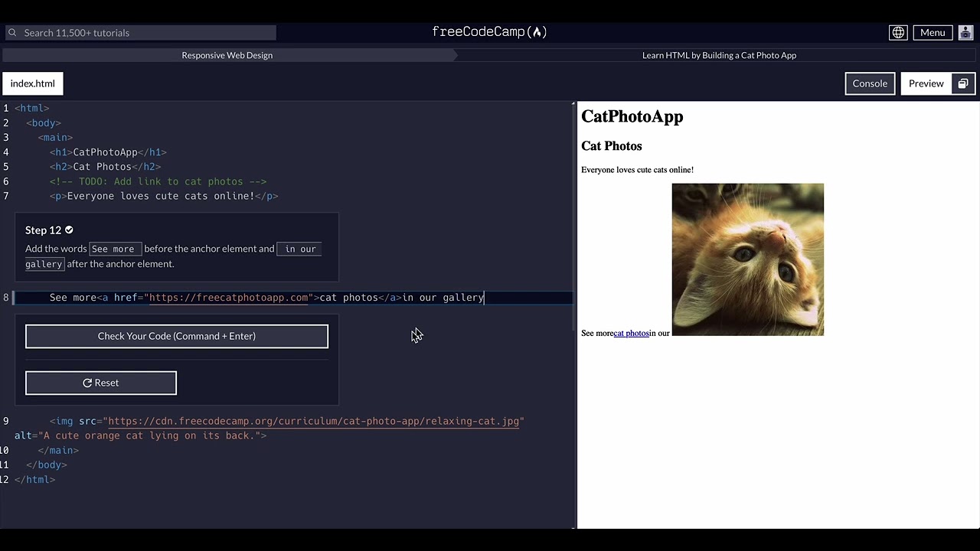Viewport: 980px width, 551px height.
Task: Click the Cat Photos heading in preview
Action: point(612,145)
